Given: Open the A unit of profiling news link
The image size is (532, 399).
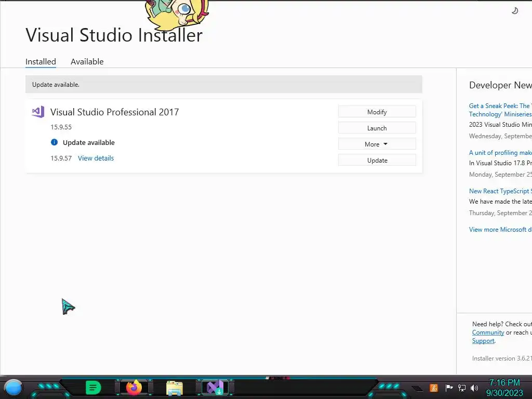Looking at the screenshot, I should 500,153.
